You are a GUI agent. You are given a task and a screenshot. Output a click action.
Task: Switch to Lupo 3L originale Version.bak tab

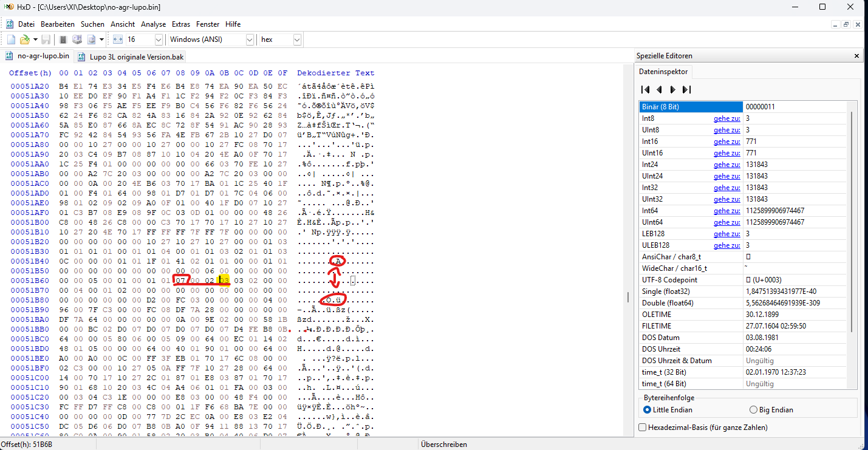click(129, 56)
